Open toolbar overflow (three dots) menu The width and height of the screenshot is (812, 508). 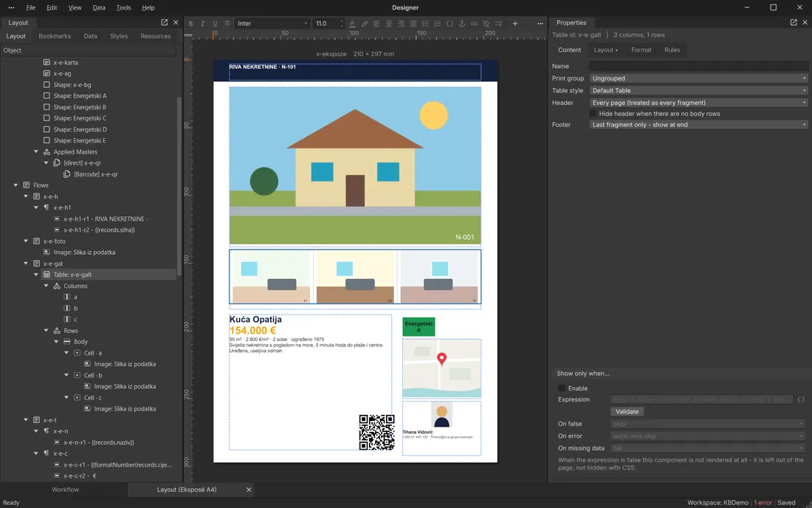click(540, 24)
